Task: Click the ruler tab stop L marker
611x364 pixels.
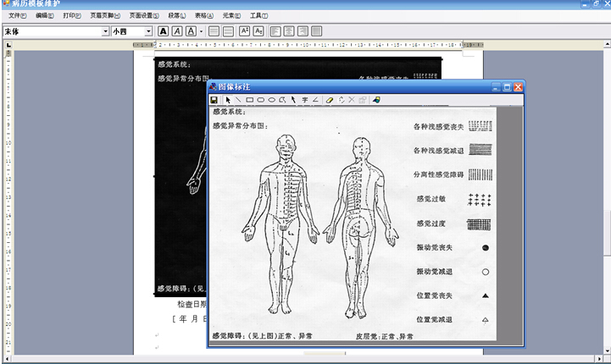Action: coord(8,45)
